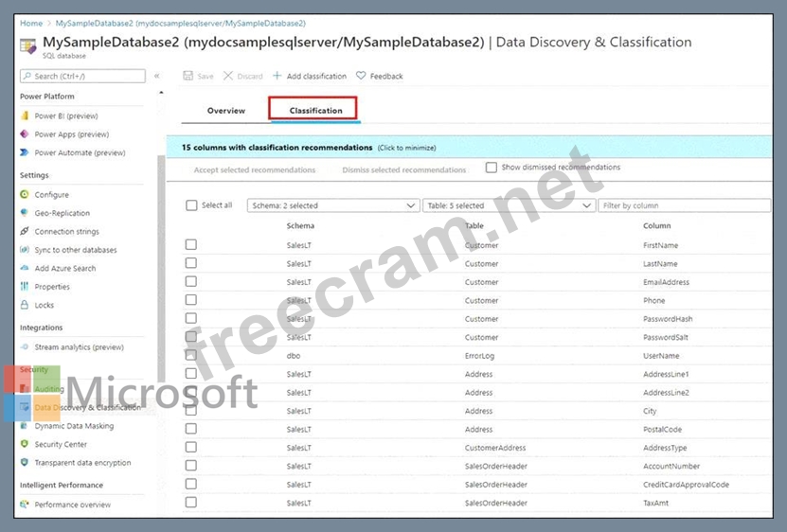Click the Dynamic Data Masking icon
Screen dimensions: 787x532
coord(24,426)
